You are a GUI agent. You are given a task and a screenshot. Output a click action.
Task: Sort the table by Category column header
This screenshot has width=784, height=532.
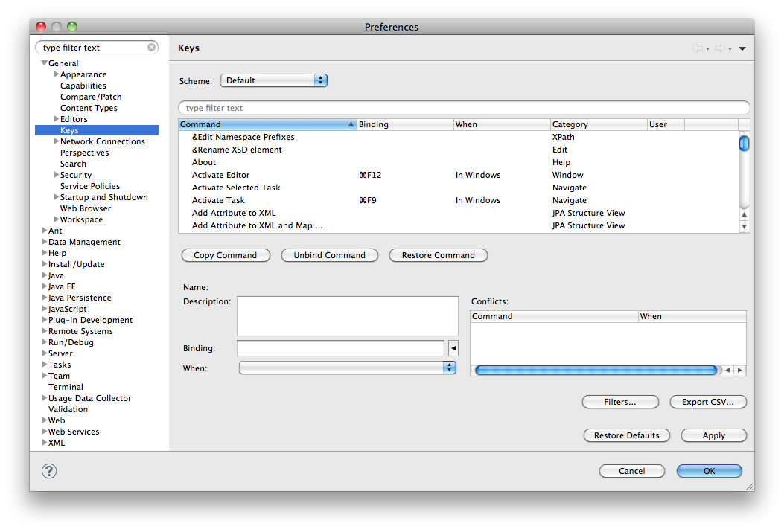[598, 124]
